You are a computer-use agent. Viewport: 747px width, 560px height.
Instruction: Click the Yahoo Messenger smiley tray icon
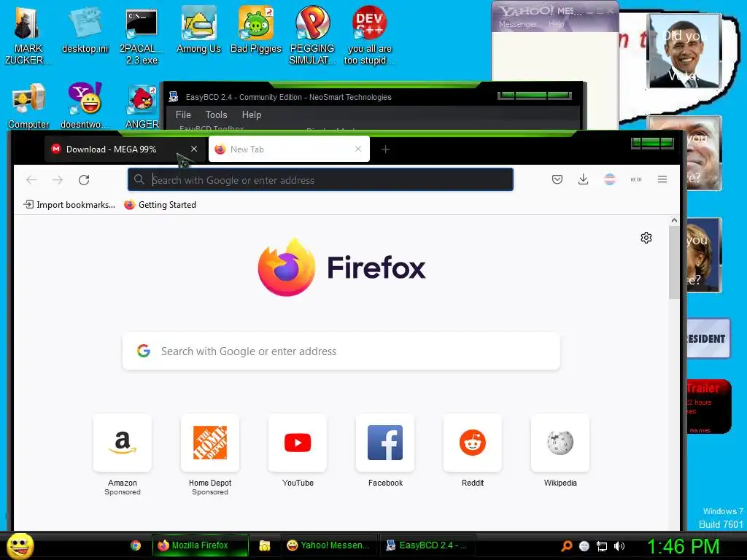click(584, 546)
